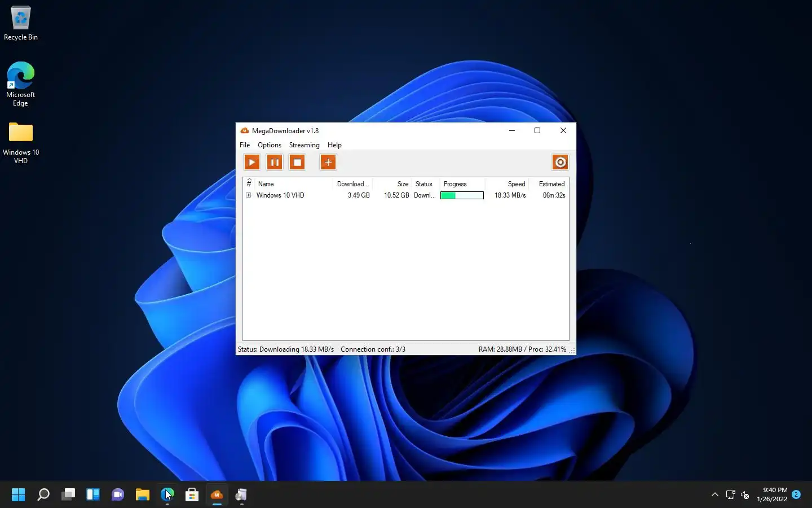
Task: Sort by the Download... column header
Action: point(352,184)
